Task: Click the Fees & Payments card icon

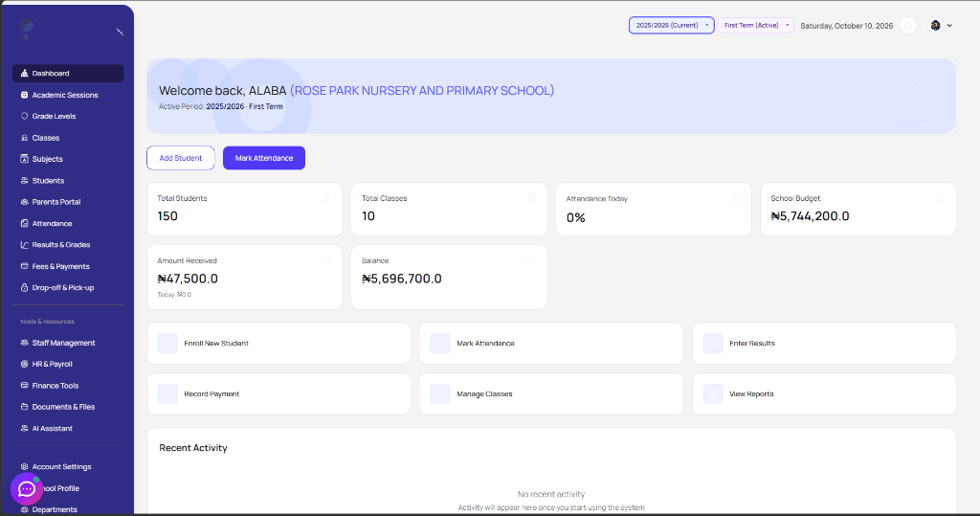Action: pyautogui.click(x=24, y=266)
